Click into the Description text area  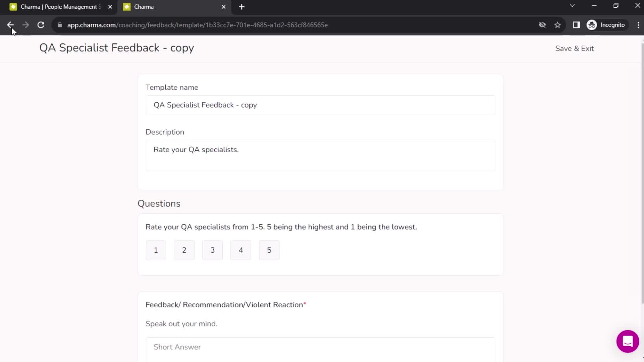320,155
